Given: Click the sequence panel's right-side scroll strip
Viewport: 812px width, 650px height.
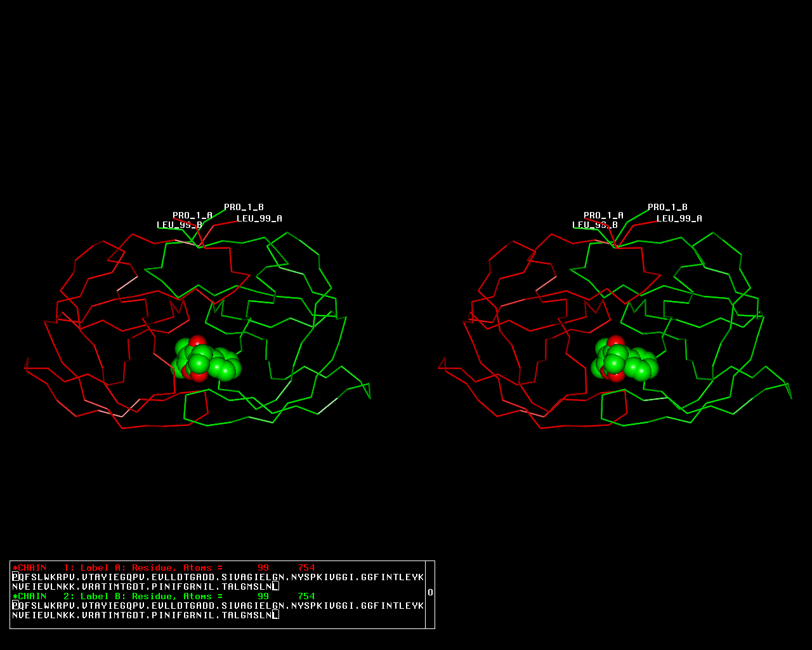Looking at the screenshot, I should 430,594.
